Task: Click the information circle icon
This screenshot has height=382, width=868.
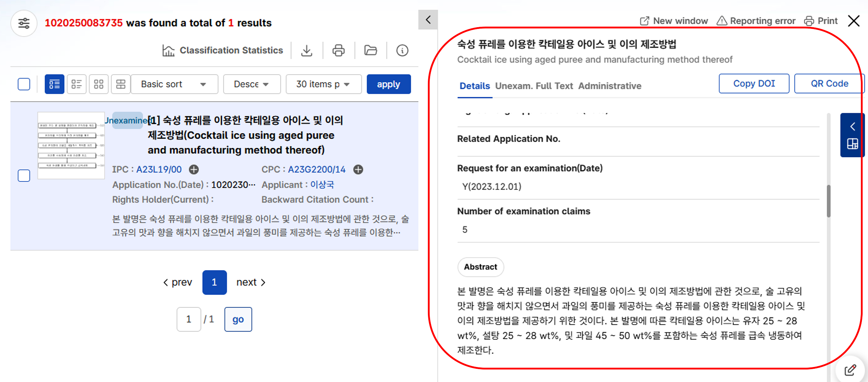Action: [402, 50]
